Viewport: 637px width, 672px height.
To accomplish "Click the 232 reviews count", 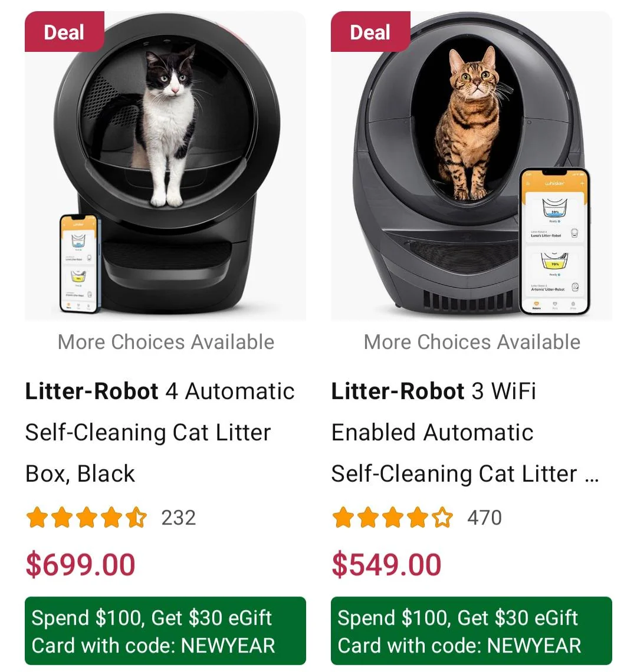I will [x=179, y=518].
